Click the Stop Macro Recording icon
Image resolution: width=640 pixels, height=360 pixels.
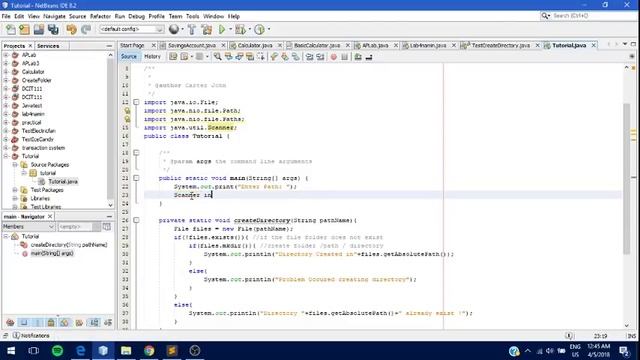point(344,57)
